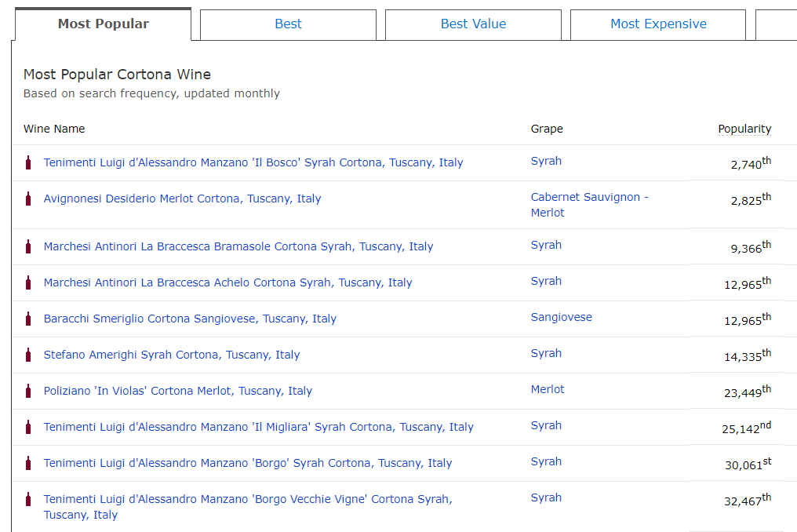This screenshot has width=797, height=532.
Task: Click the Wine Name column header
Action: (54, 129)
